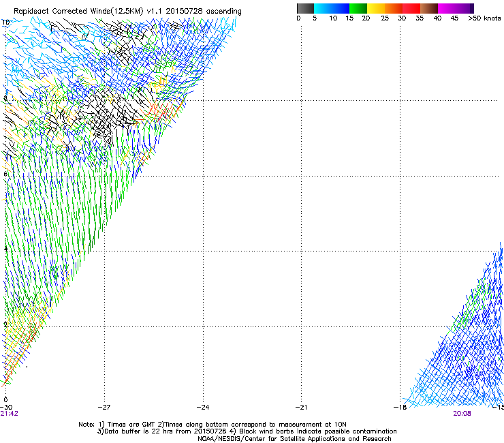Click the '6' latitude axis label

[5, 174]
